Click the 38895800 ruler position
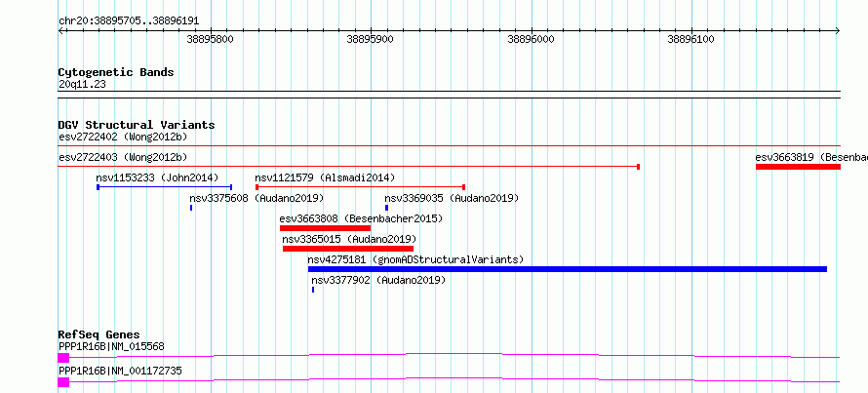The width and height of the screenshot is (868, 393). coord(211,39)
